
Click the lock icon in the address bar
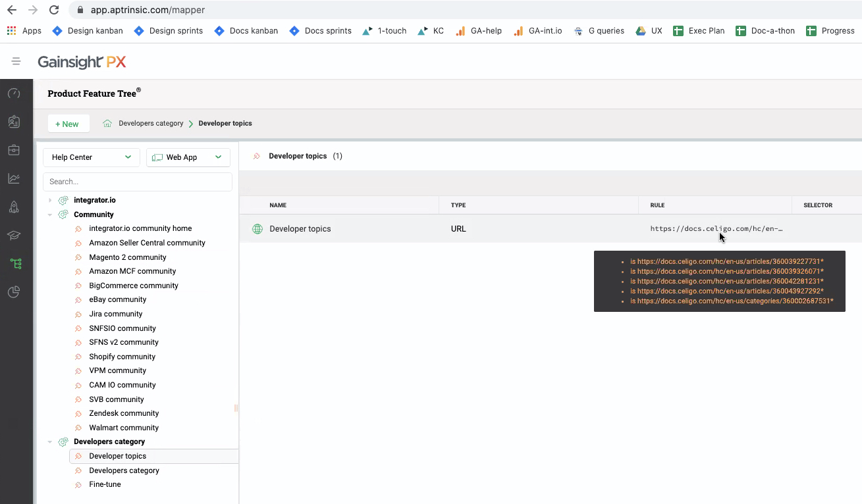click(80, 10)
